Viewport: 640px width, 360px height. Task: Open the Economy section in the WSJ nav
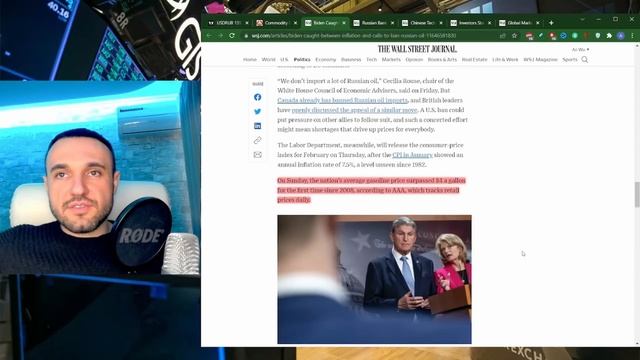pyautogui.click(x=325, y=60)
